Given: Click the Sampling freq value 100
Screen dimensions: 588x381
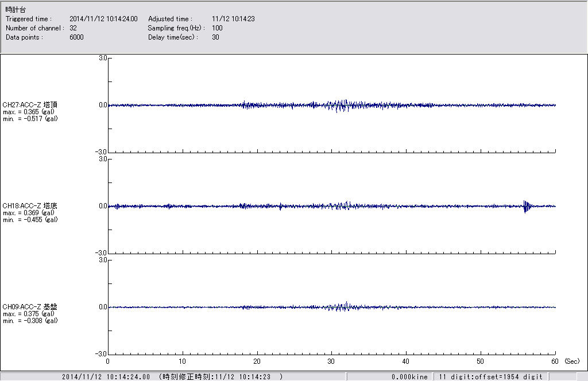Looking at the screenshot, I should coord(217,28).
